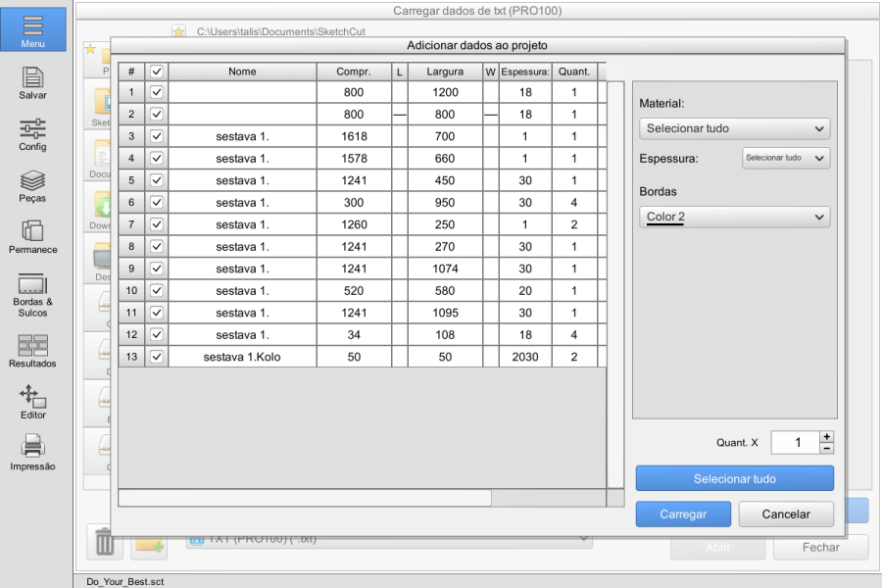Uncheck the checkbox in row 2
Screen dimensions: 882x588
157,114
